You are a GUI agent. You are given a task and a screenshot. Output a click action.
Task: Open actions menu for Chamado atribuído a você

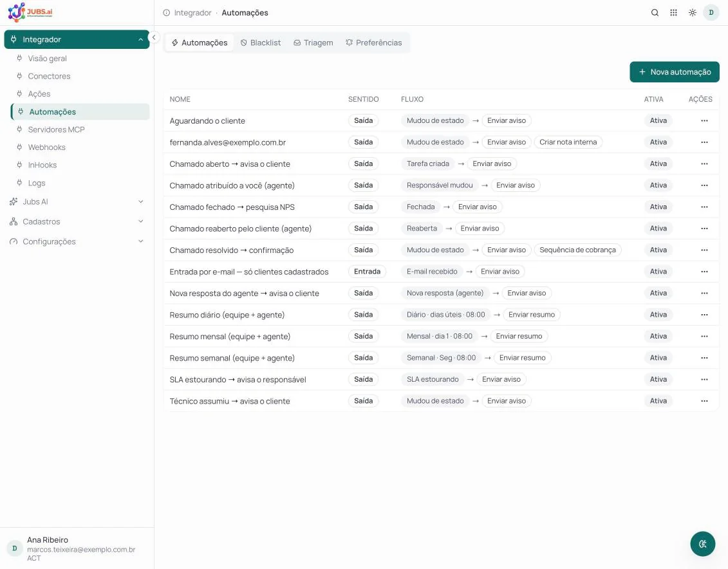coord(704,185)
